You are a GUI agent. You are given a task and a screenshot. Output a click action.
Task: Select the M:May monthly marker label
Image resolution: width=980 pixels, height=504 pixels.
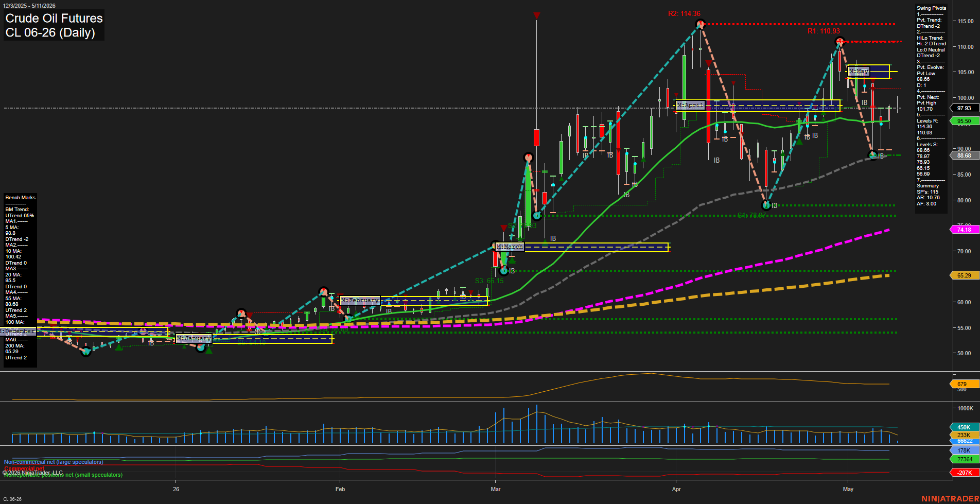[859, 71]
